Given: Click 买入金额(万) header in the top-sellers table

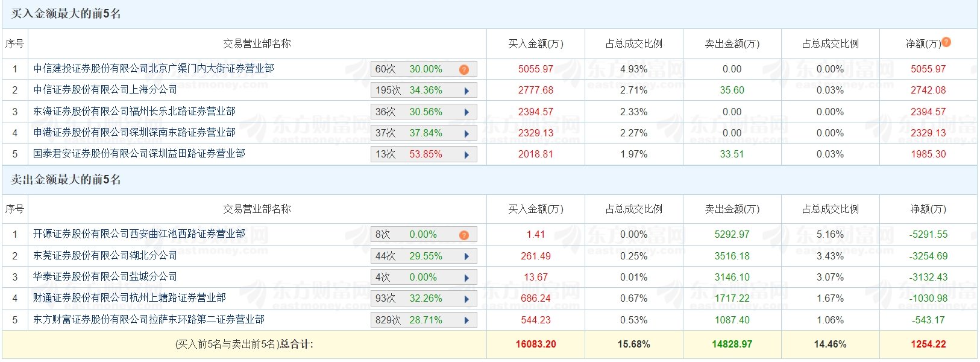Looking at the screenshot, I should coord(536,209).
